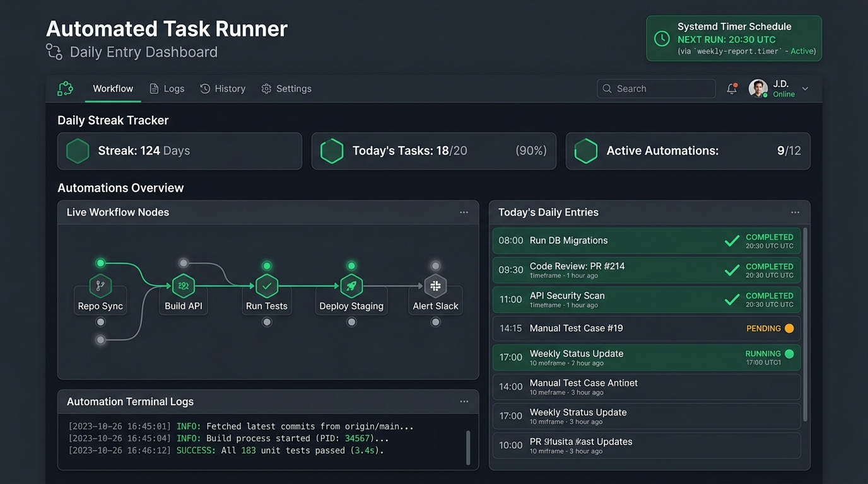Click the checkmark on API Security Scan
The width and height of the screenshot is (868, 484).
click(x=732, y=299)
